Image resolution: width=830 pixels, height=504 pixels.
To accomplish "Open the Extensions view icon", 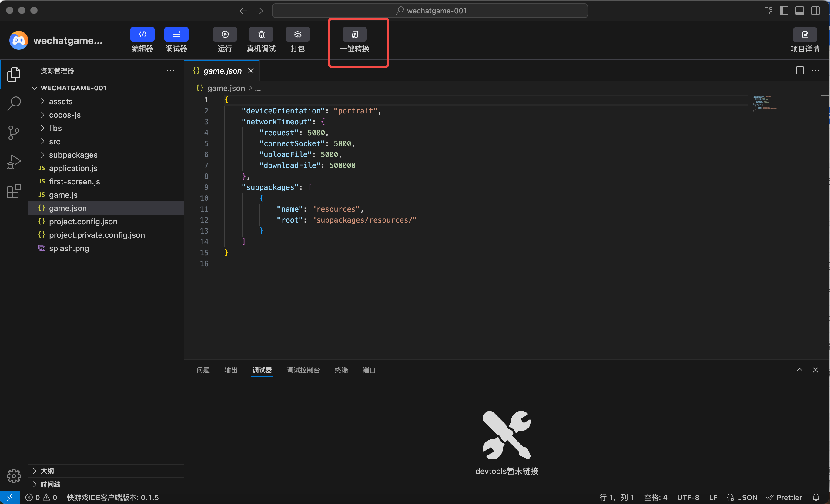I will pos(14,191).
